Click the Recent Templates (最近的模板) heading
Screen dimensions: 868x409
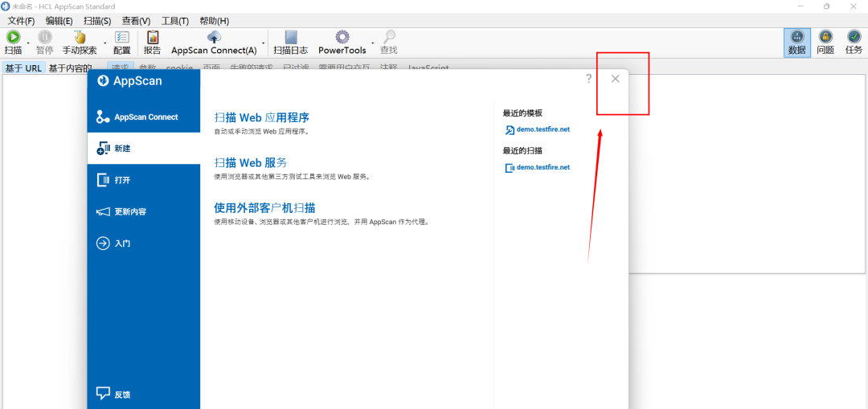(522, 113)
